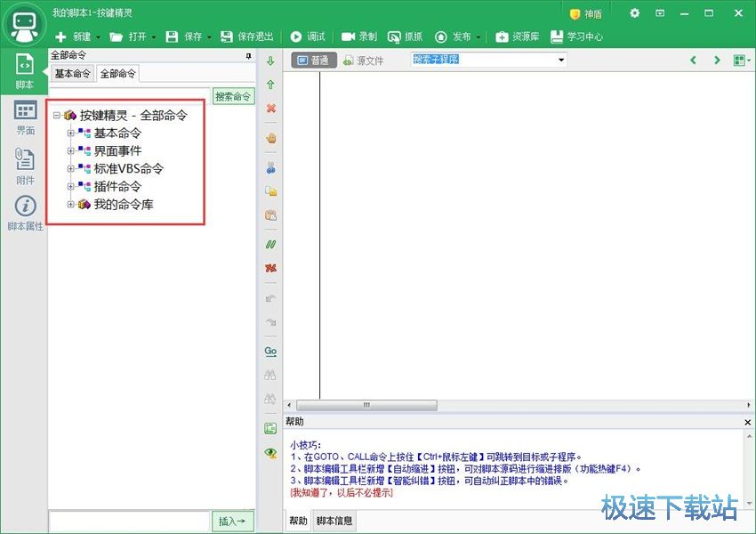This screenshot has height=534, width=756.
Task: Click the 打开 (Open) folder button
Action: (x=128, y=36)
